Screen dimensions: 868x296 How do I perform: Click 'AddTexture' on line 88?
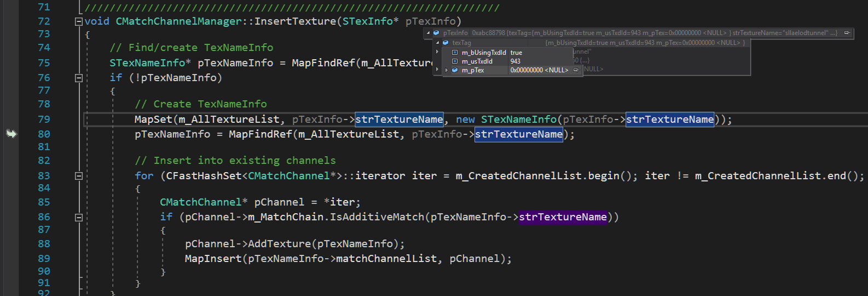pyautogui.click(x=279, y=244)
